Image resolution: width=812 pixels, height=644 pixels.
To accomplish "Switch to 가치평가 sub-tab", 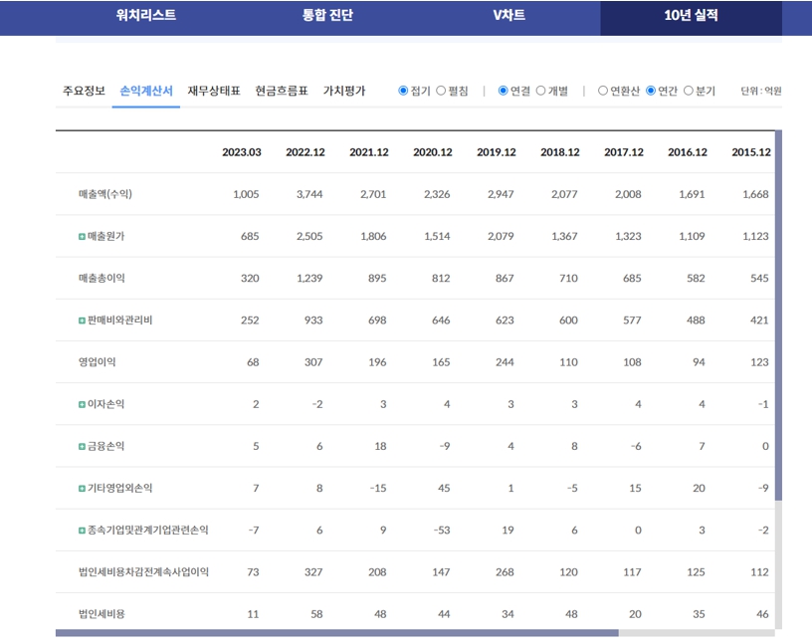I will (x=344, y=91).
